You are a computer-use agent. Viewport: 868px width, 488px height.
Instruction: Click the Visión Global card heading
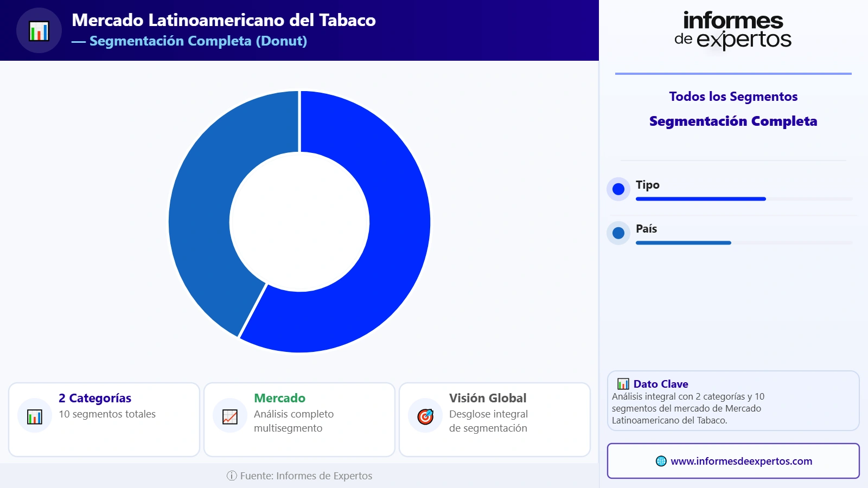point(488,398)
